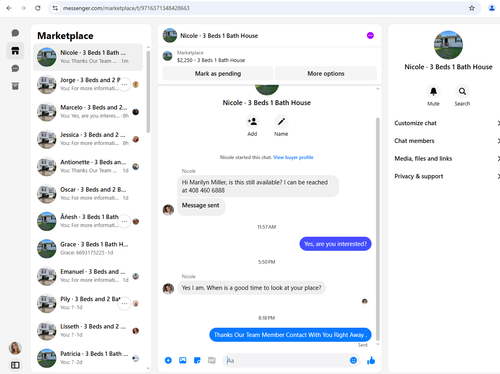
Task: Open Jessica - 3 Beds and 2 conversation
Action: [x=88, y=139]
